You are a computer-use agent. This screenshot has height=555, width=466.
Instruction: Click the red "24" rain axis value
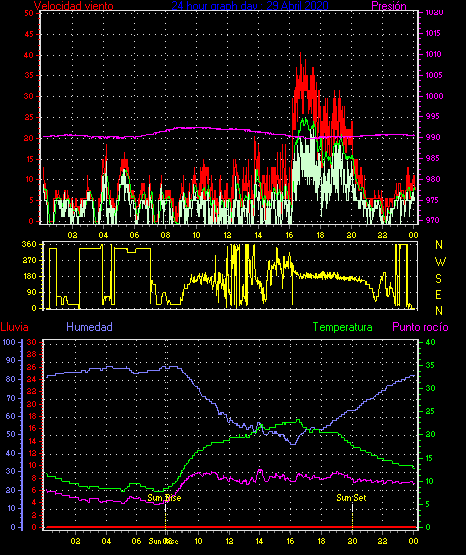tap(32, 379)
